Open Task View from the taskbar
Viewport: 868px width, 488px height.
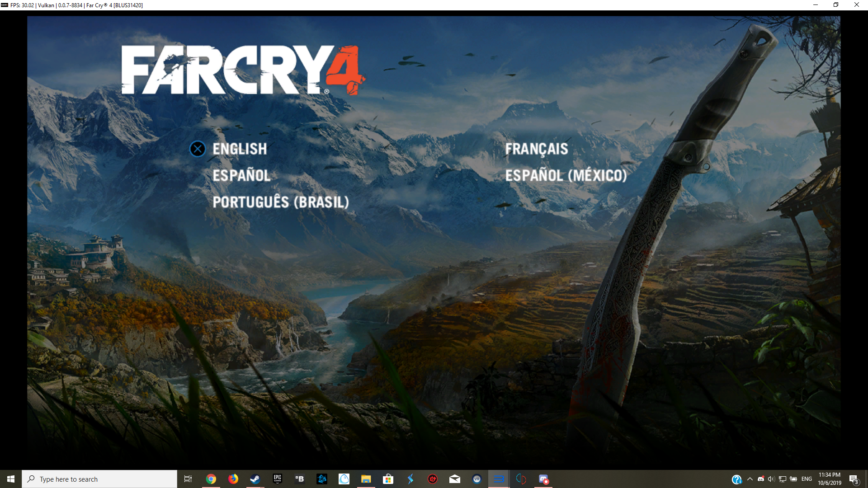click(188, 479)
